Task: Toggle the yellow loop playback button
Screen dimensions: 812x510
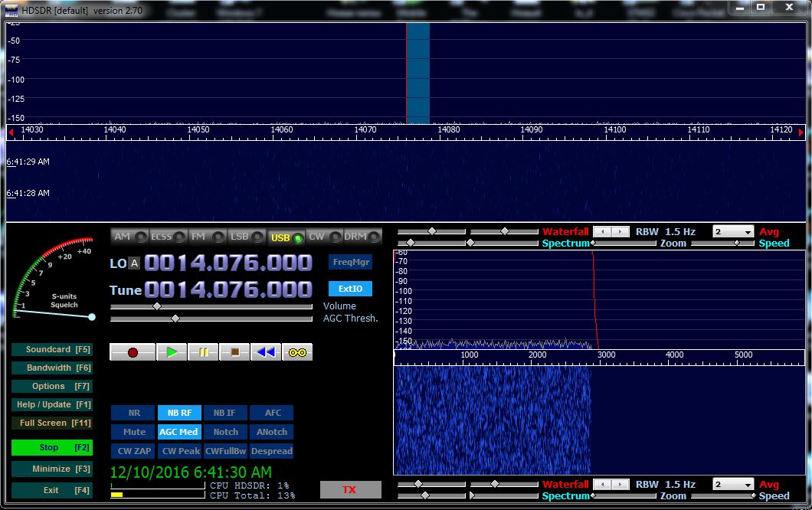Action: pyautogui.click(x=297, y=352)
